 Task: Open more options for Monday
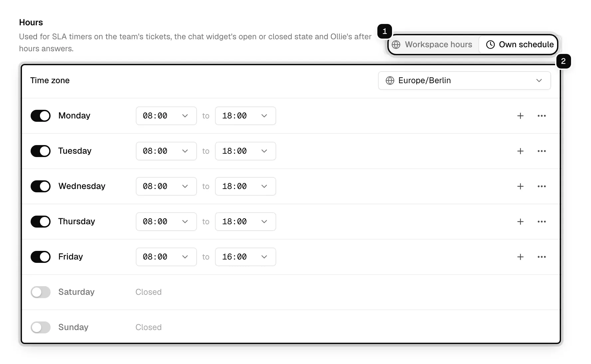point(542,116)
